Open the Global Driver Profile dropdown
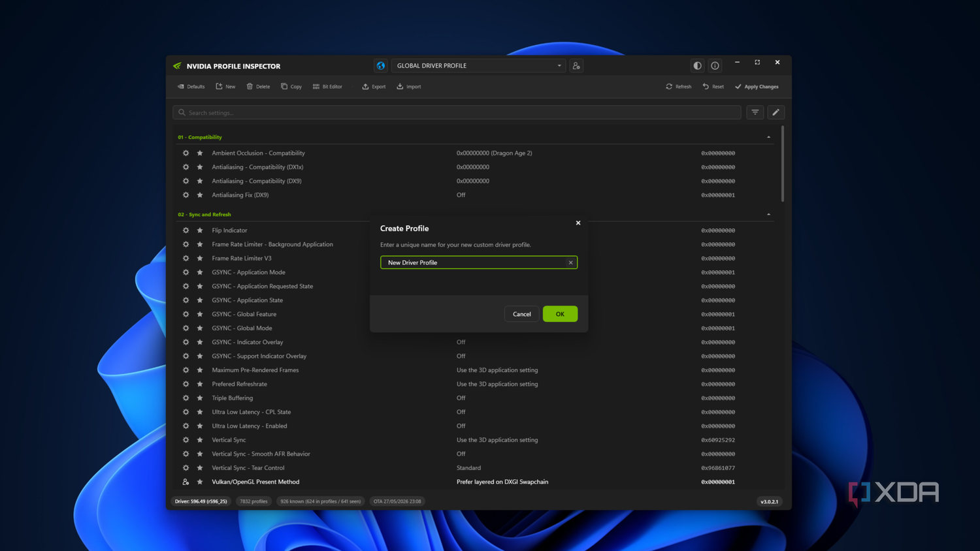980x551 pixels. pos(479,66)
